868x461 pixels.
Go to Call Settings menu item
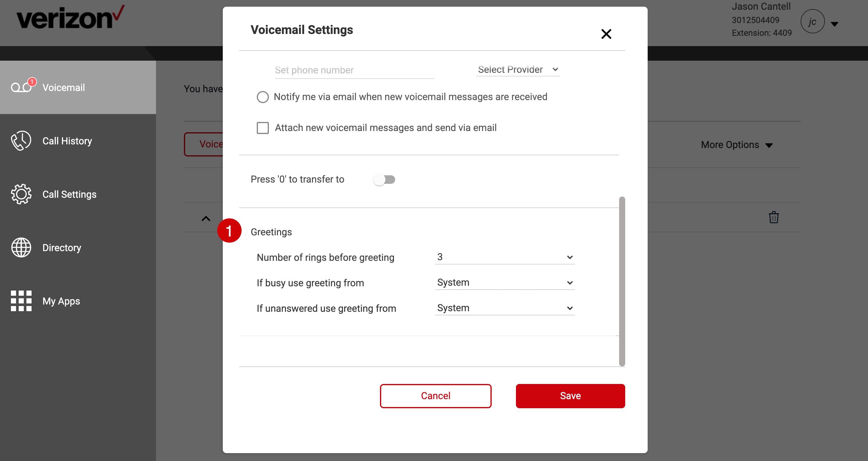(x=70, y=194)
